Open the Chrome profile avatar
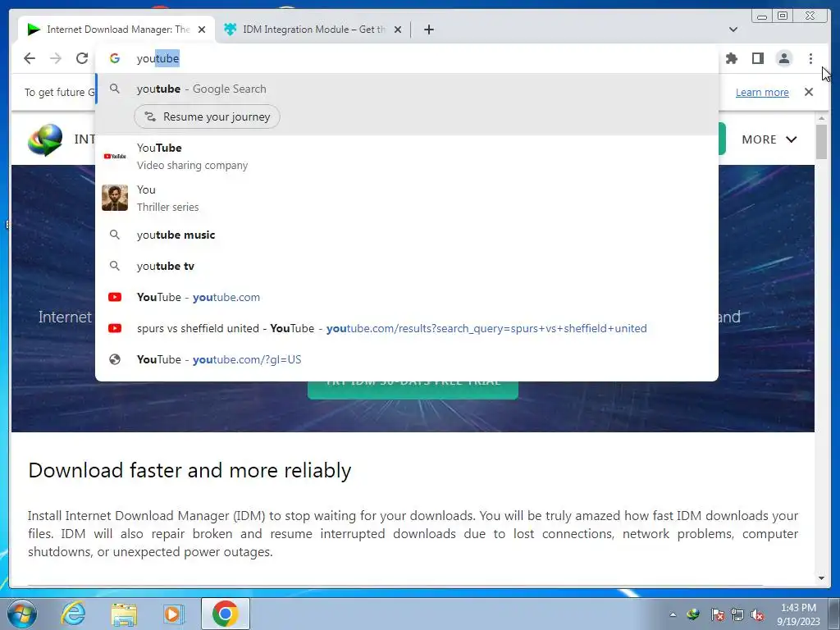 click(x=783, y=58)
